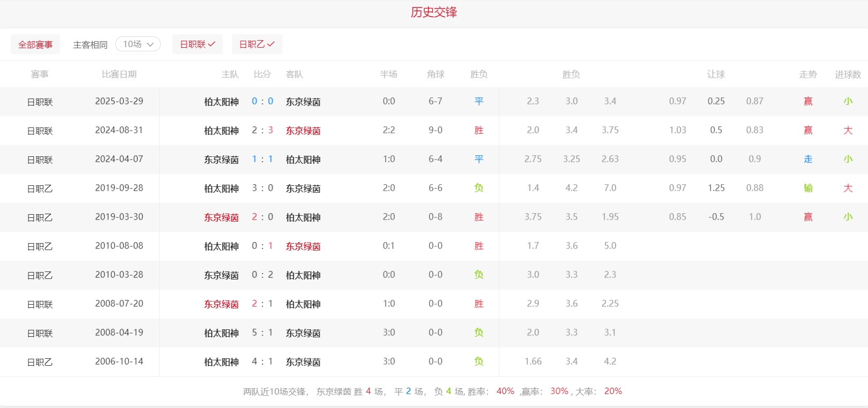Click the 2:3 score for 2024-08-31
The width and height of the screenshot is (868, 408).
pyautogui.click(x=263, y=130)
